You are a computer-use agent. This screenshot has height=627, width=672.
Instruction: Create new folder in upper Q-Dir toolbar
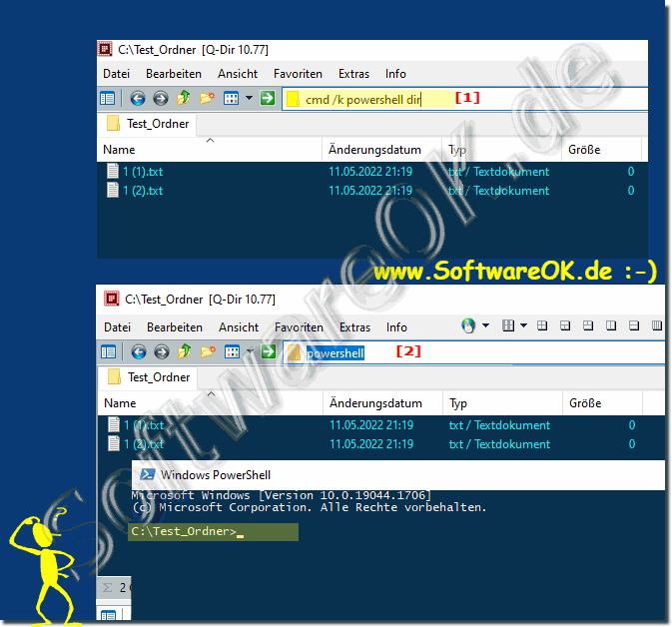207,98
